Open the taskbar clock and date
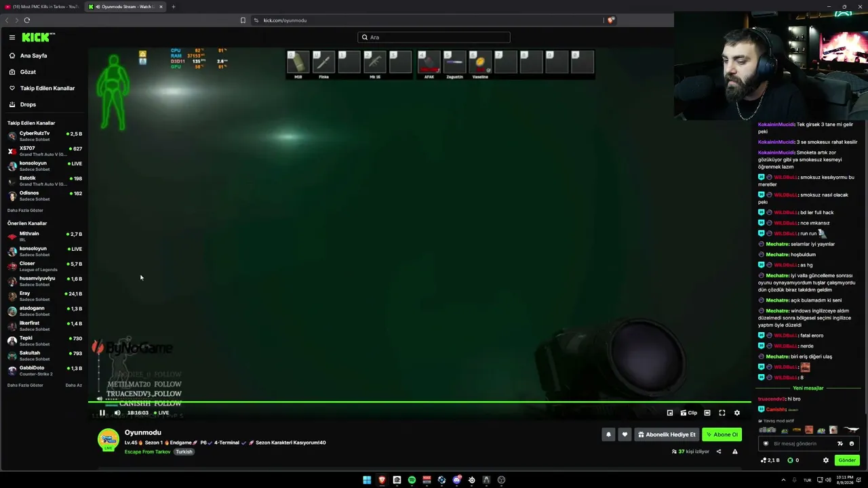The image size is (868, 488). (844, 480)
